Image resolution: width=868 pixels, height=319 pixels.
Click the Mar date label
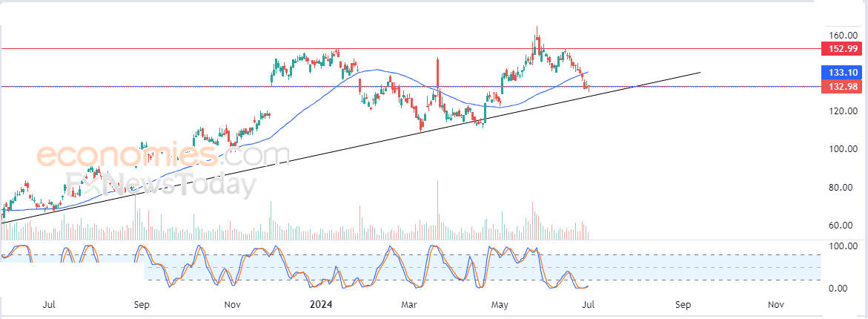click(409, 305)
